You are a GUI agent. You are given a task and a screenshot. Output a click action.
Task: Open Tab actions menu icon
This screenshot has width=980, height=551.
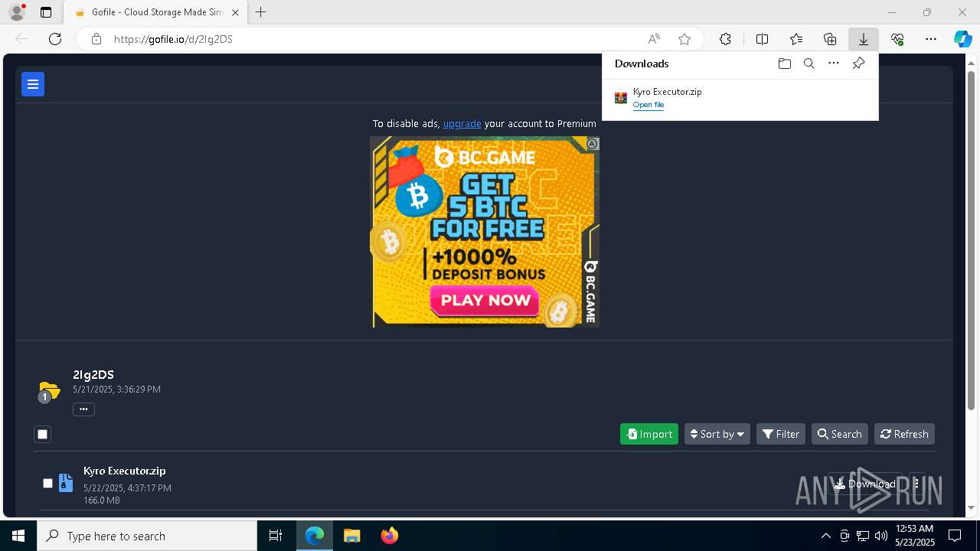[46, 12]
